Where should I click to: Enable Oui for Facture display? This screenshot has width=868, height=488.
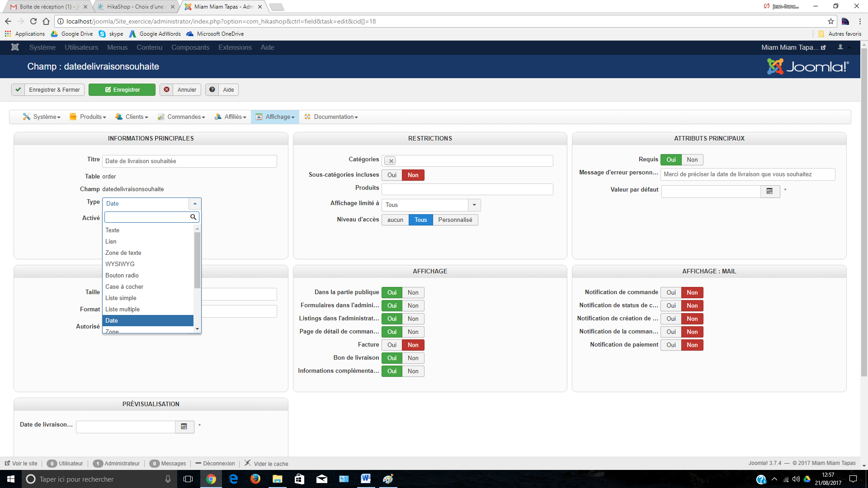[x=392, y=345]
